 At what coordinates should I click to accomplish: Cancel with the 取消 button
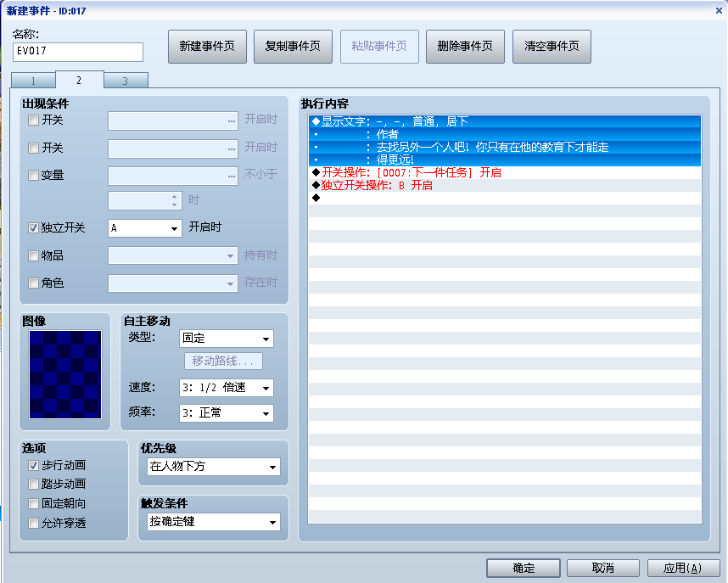[603, 568]
